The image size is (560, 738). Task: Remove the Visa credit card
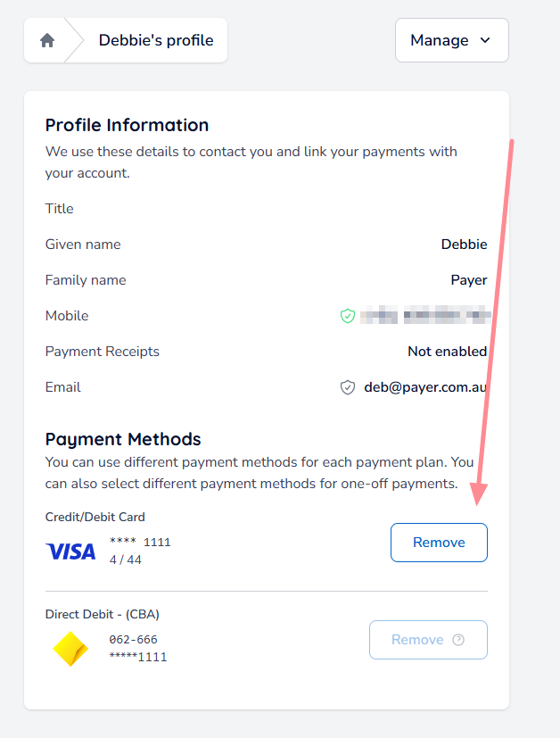439,543
